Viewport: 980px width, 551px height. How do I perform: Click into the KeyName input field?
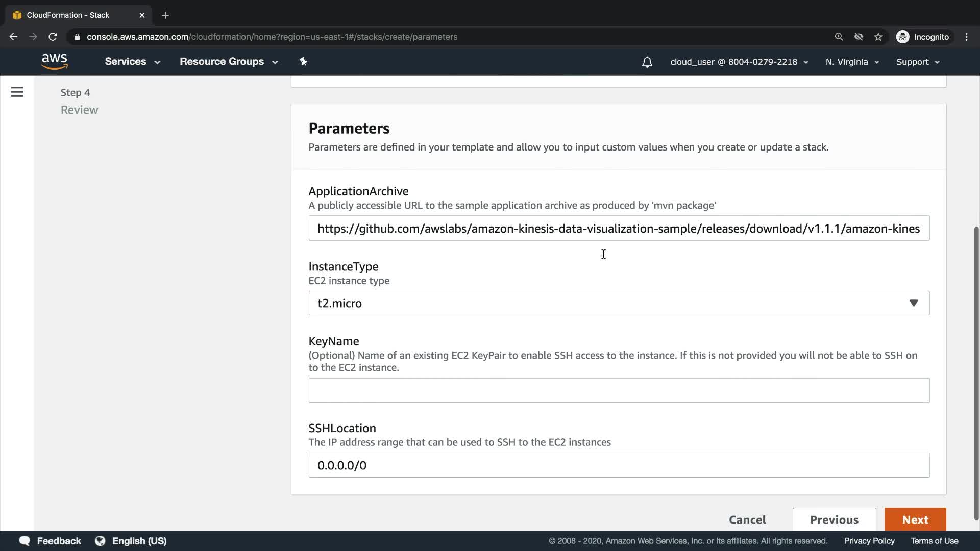pyautogui.click(x=619, y=390)
